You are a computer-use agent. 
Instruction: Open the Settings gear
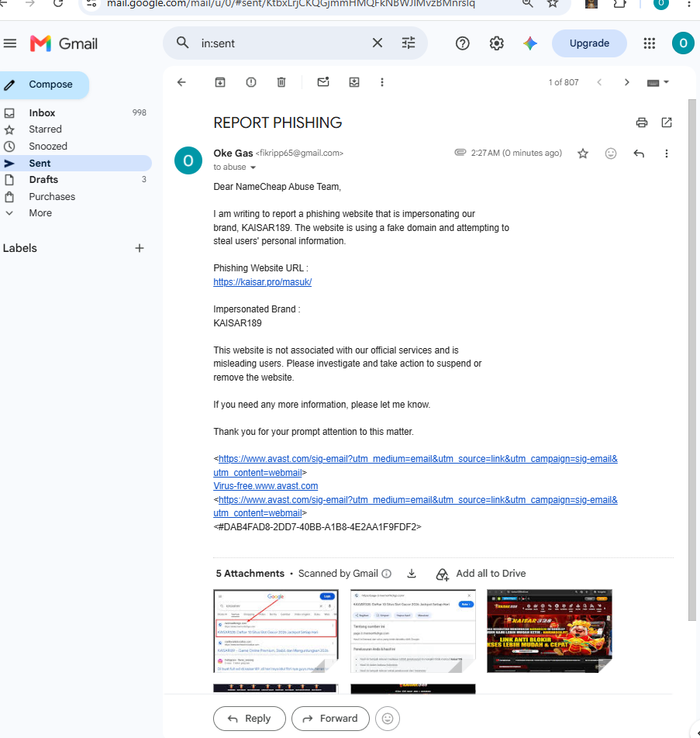(496, 43)
